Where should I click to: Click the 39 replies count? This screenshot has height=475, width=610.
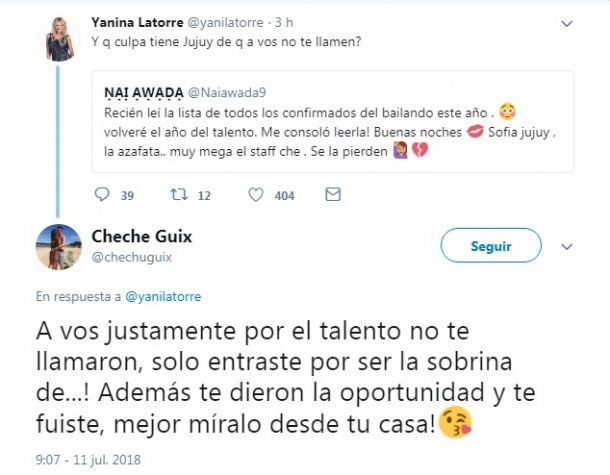click(127, 196)
